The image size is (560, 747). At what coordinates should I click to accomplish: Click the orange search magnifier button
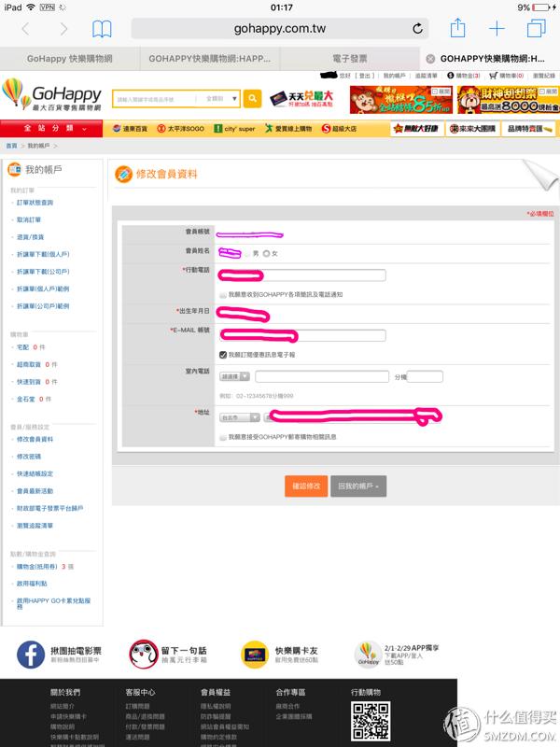coord(252,98)
